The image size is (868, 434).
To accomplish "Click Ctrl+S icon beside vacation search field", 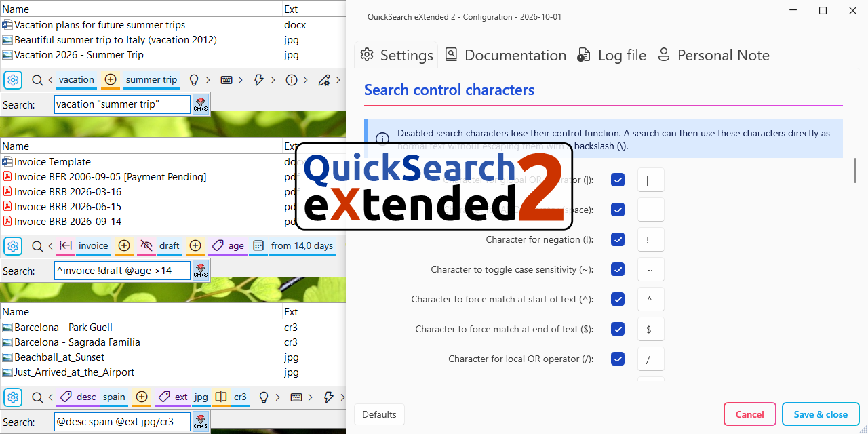I will [x=201, y=104].
